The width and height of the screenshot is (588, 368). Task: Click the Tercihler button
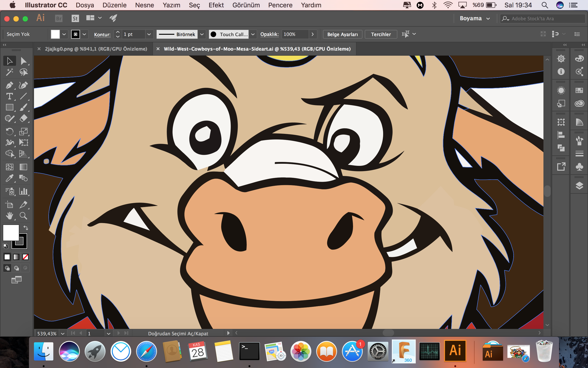[x=381, y=34]
